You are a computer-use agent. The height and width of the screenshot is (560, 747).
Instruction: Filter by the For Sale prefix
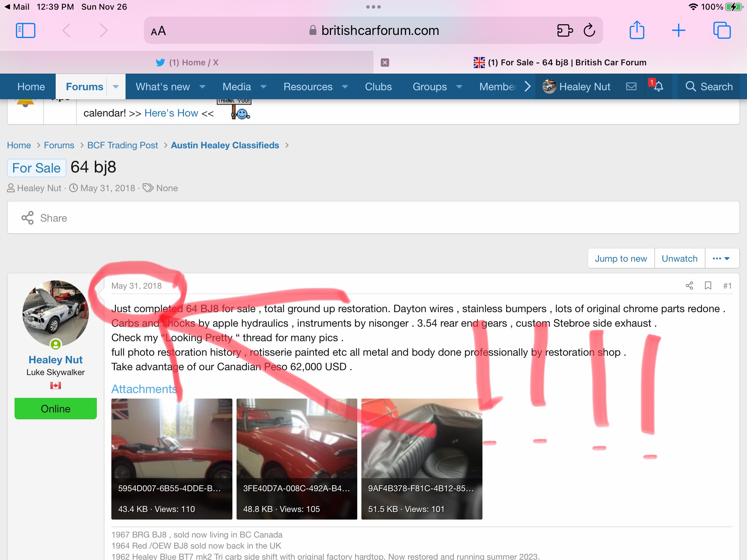click(x=36, y=168)
